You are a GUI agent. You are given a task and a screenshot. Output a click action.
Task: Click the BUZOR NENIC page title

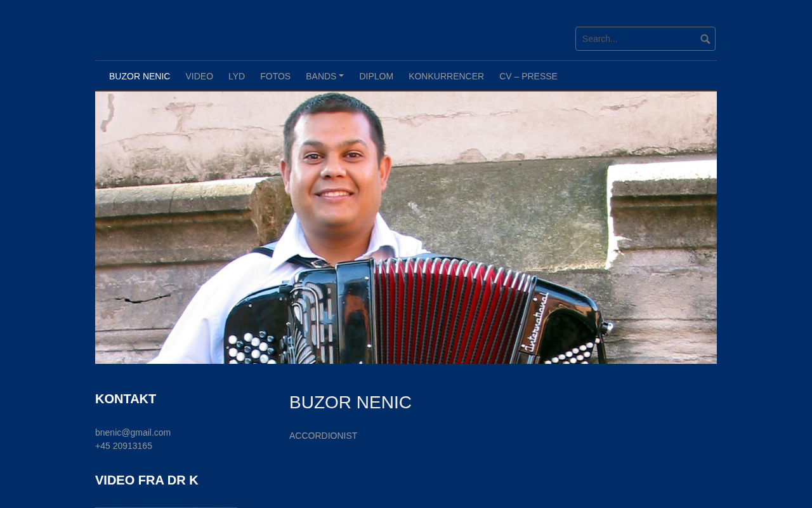(350, 402)
